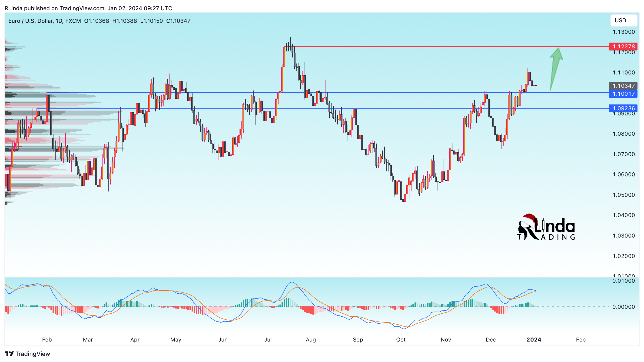Click the red 1.12278 price label
This screenshot has width=644, height=362.
pos(623,46)
